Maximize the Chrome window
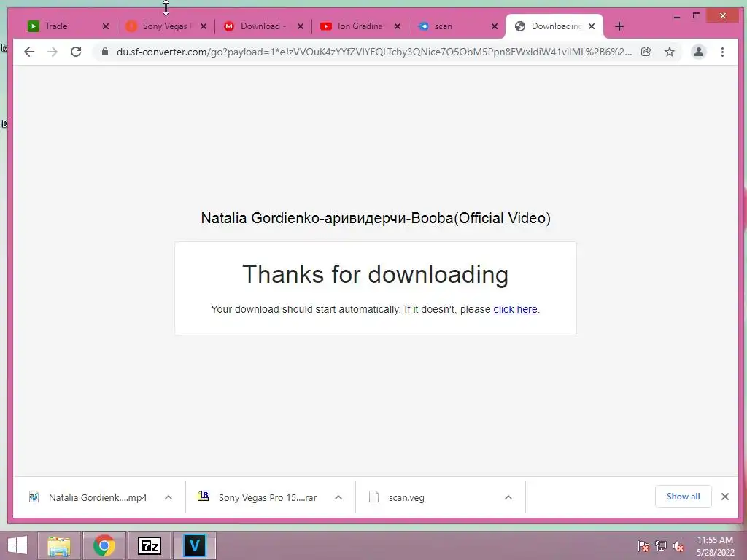Image resolution: width=747 pixels, height=560 pixels. pos(697,16)
